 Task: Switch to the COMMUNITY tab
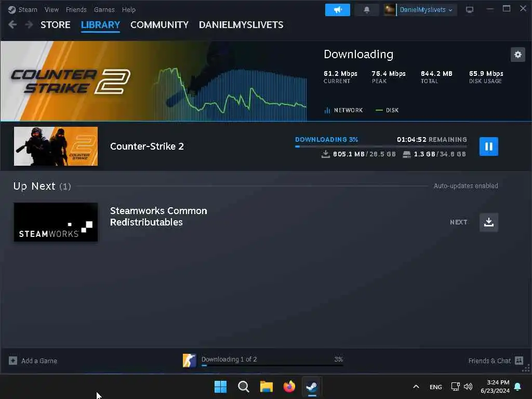coord(159,25)
